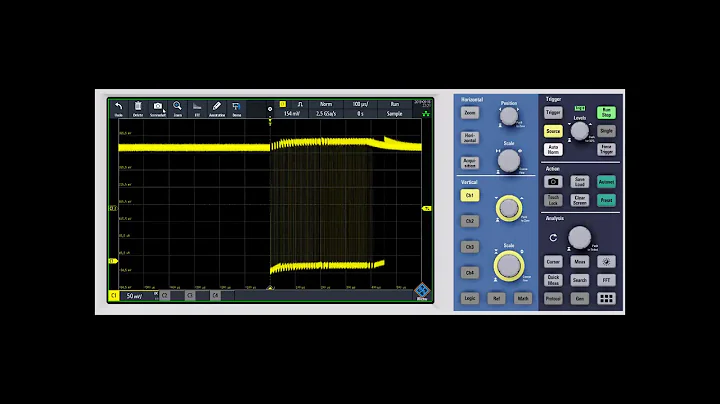Select the C4 channel tab

215,296
